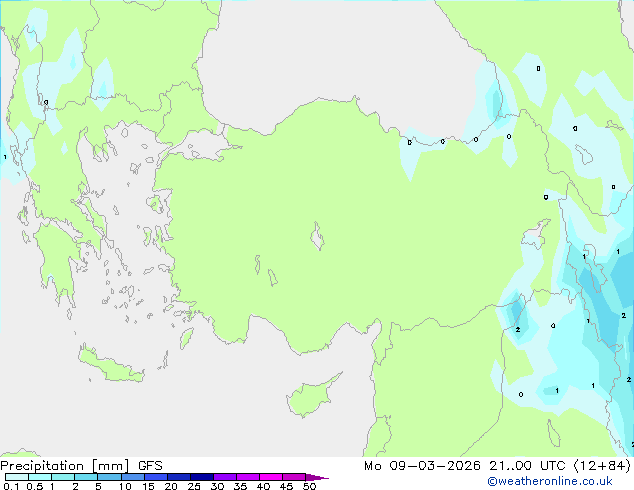
Task: Click the time "21..00 UTC"
Action: [527, 466]
